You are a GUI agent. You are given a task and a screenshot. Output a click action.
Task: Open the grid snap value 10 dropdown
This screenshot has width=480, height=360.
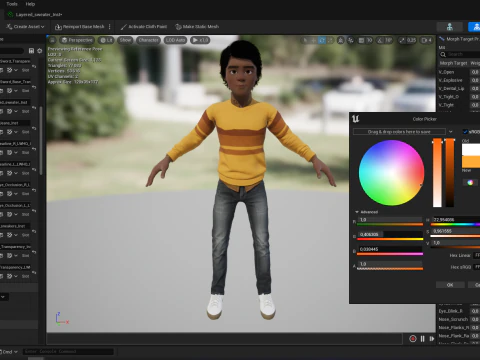point(369,40)
